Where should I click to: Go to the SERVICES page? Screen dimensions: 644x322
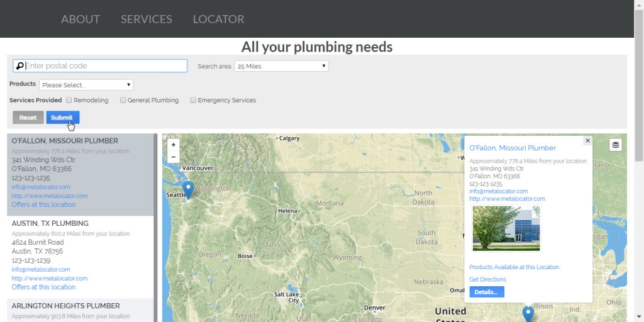click(x=146, y=19)
